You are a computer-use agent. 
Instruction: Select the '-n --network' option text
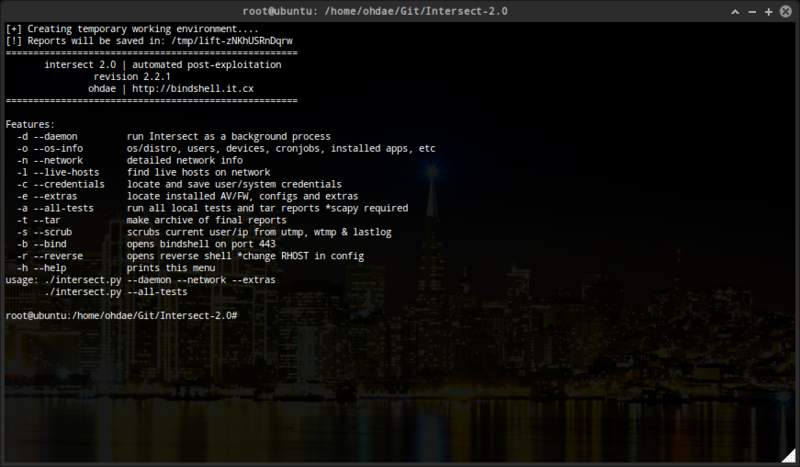tap(50, 160)
